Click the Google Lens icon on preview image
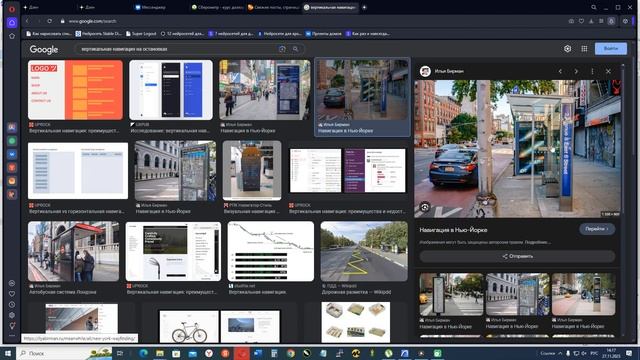 click(425, 207)
